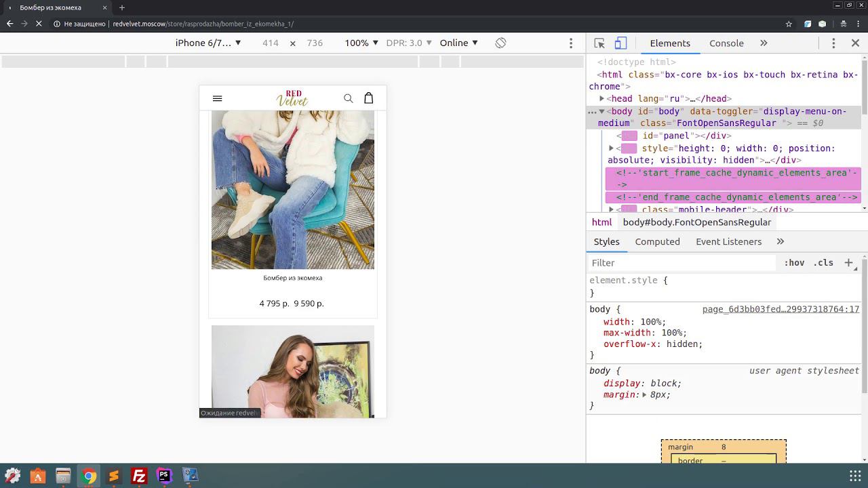Click the body#body.FontOpenSansRegular breadcrumb

(x=697, y=222)
